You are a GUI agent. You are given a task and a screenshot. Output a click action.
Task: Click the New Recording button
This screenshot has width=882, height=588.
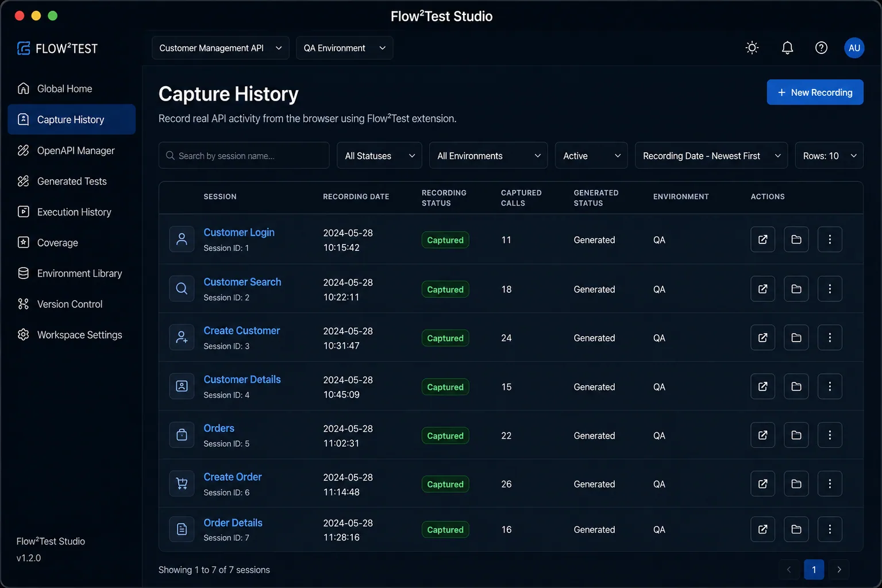pos(815,92)
